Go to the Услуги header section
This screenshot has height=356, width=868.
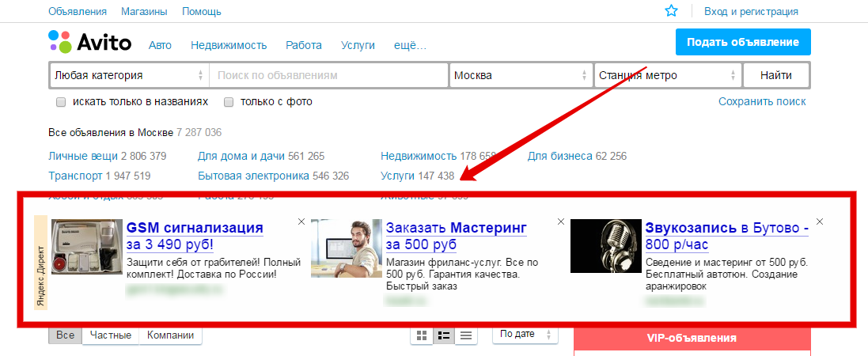358,45
